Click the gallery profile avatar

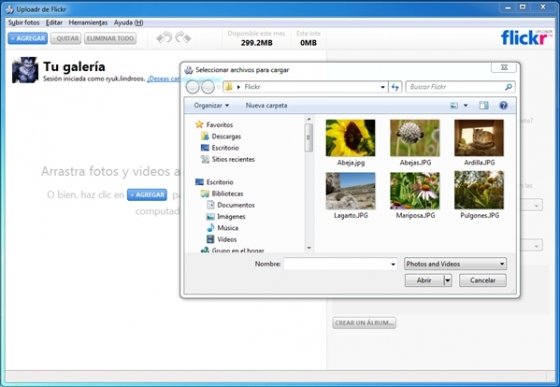pos(25,70)
